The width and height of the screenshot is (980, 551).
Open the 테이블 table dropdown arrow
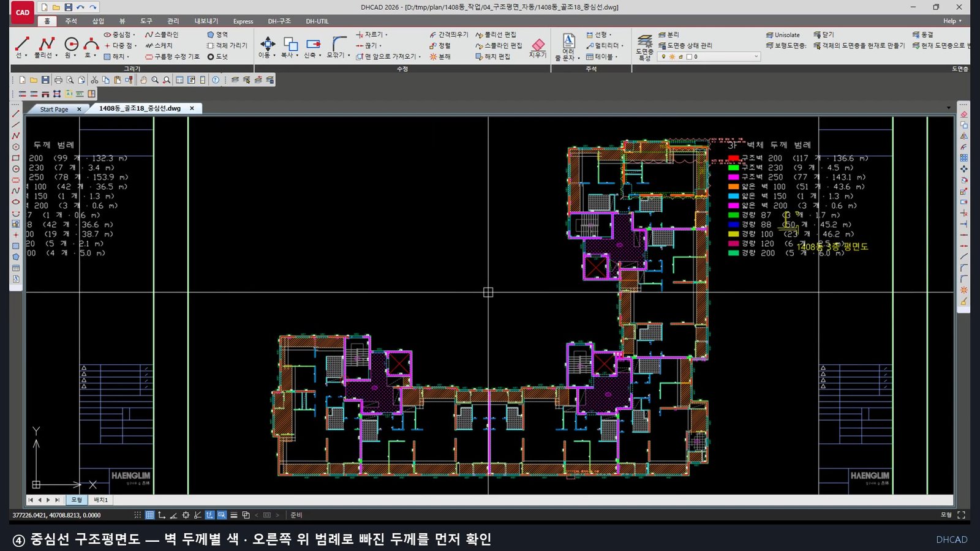pos(616,57)
